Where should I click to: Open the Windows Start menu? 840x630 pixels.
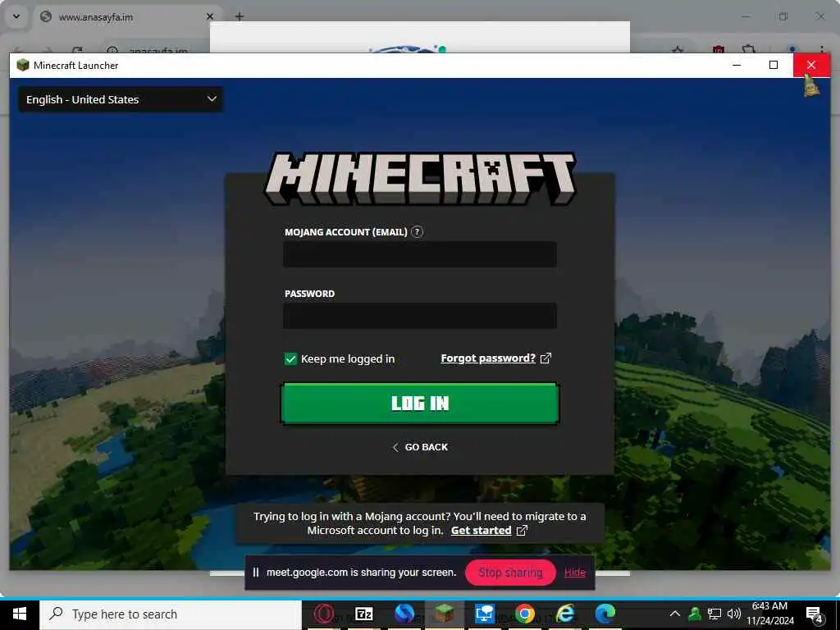(x=20, y=614)
